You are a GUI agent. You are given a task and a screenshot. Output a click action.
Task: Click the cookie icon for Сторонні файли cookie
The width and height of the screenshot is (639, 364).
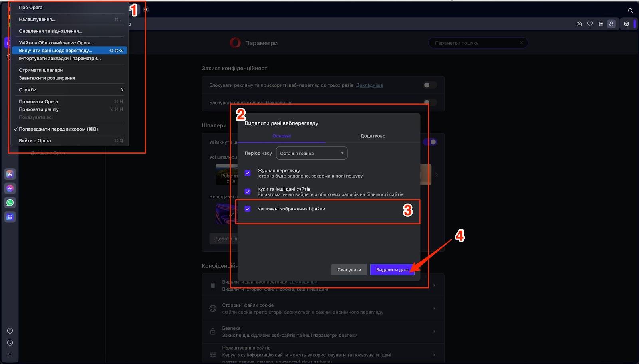click(213, 309)
